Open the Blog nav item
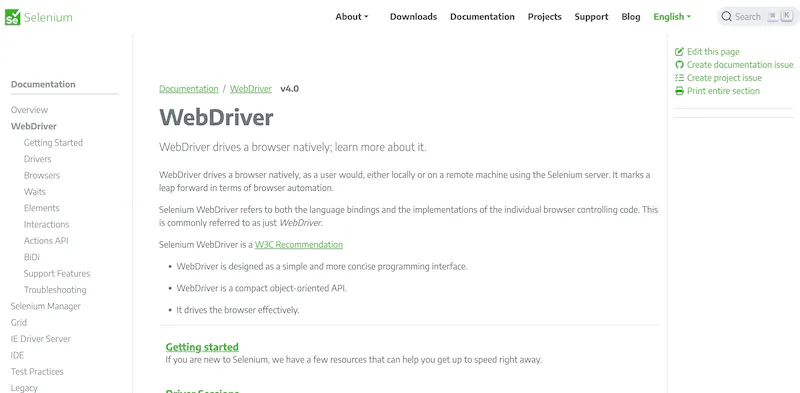This screenshot has width=800, height=393. pos(631,17)
